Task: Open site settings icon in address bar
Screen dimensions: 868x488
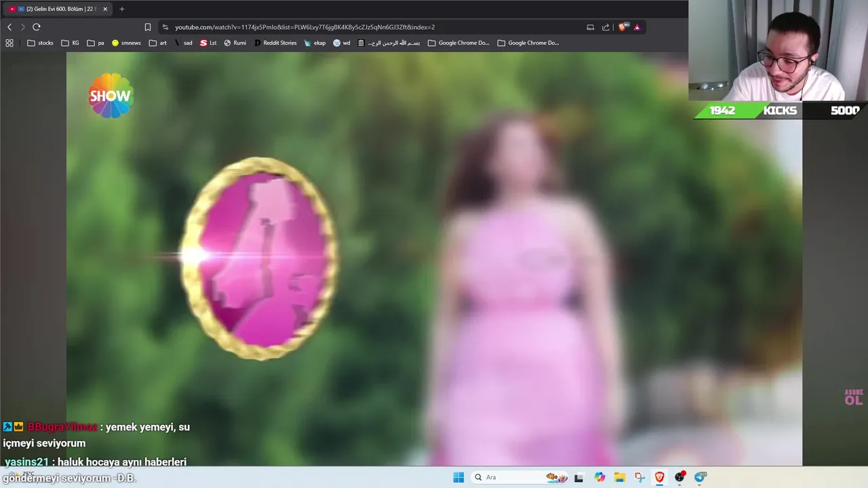Action: click(x=165, y=27)
